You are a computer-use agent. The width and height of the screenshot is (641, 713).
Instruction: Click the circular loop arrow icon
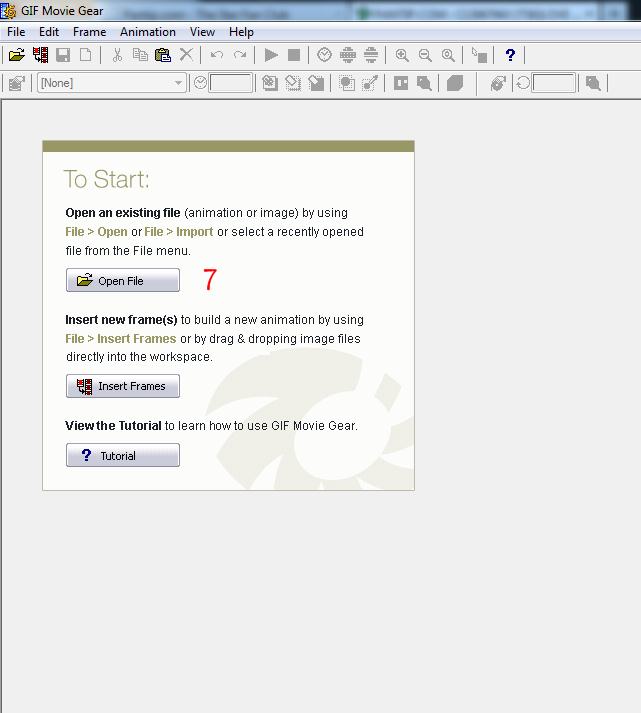(x=523, y=83)
